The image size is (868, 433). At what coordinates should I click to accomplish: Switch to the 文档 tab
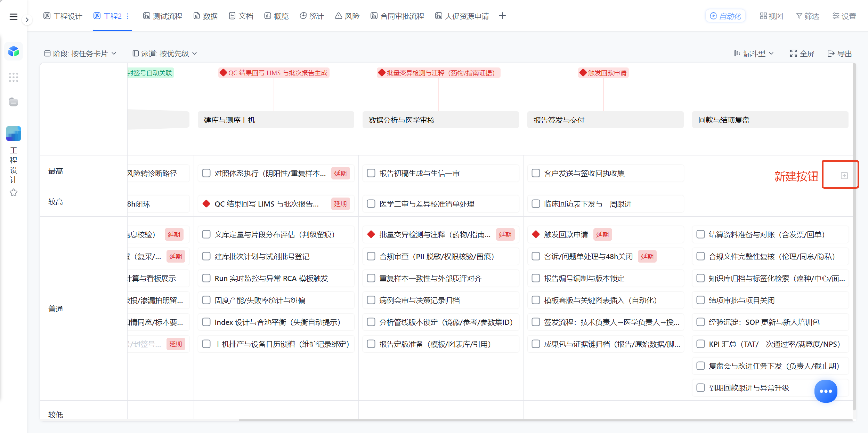click(241, 16)
